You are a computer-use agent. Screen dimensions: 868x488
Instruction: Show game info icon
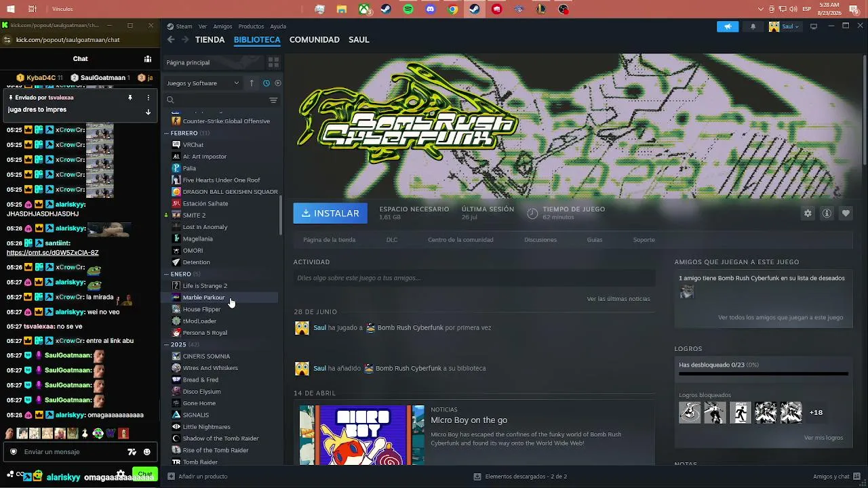click(x=827, y=213)
